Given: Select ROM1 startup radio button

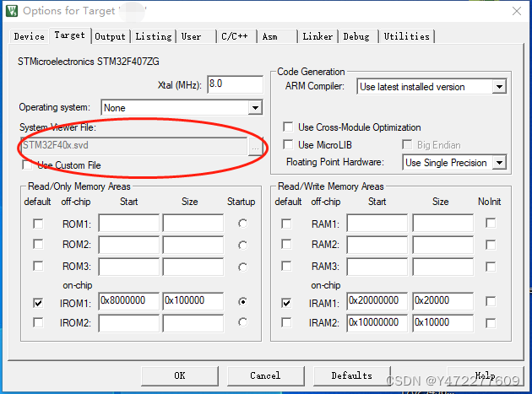Looking at the screenshot, I should tap(243, 224).
